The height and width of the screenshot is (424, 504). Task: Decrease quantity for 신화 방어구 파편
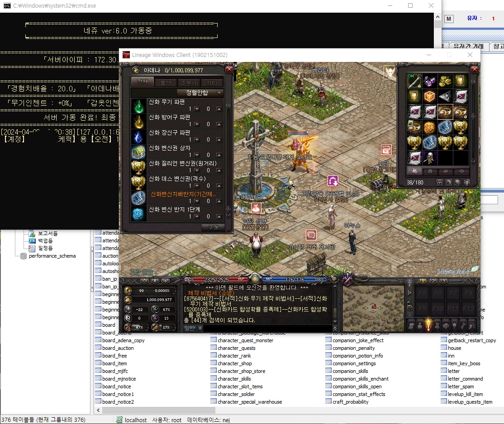tap(197, 125)
